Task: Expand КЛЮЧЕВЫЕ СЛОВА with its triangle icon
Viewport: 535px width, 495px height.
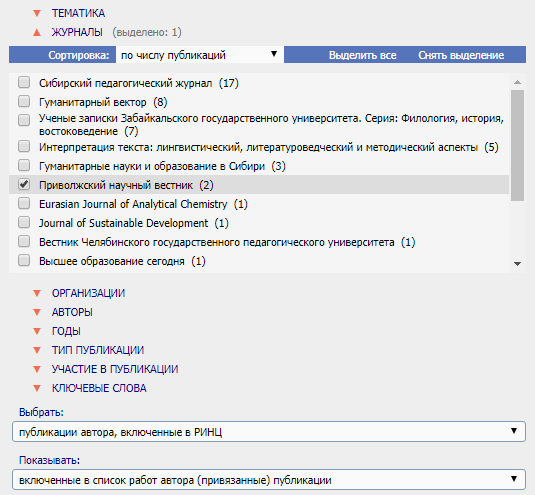Action: pyautogui.click(x=37, y=388)
